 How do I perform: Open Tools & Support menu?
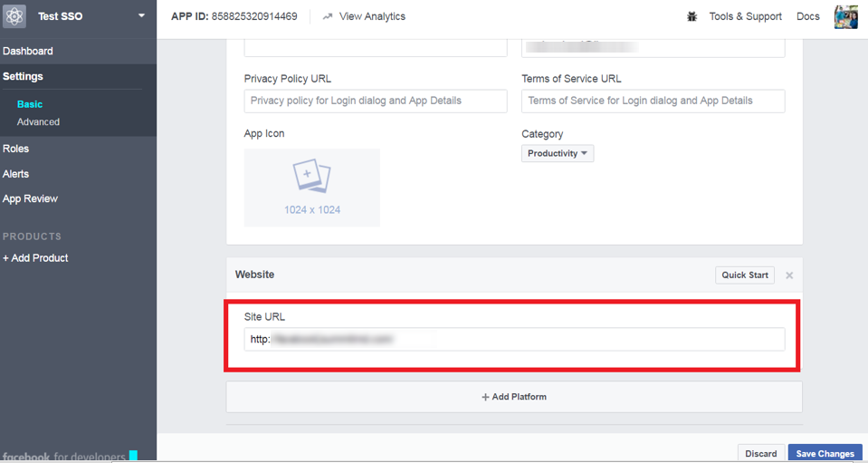(745, 16)
